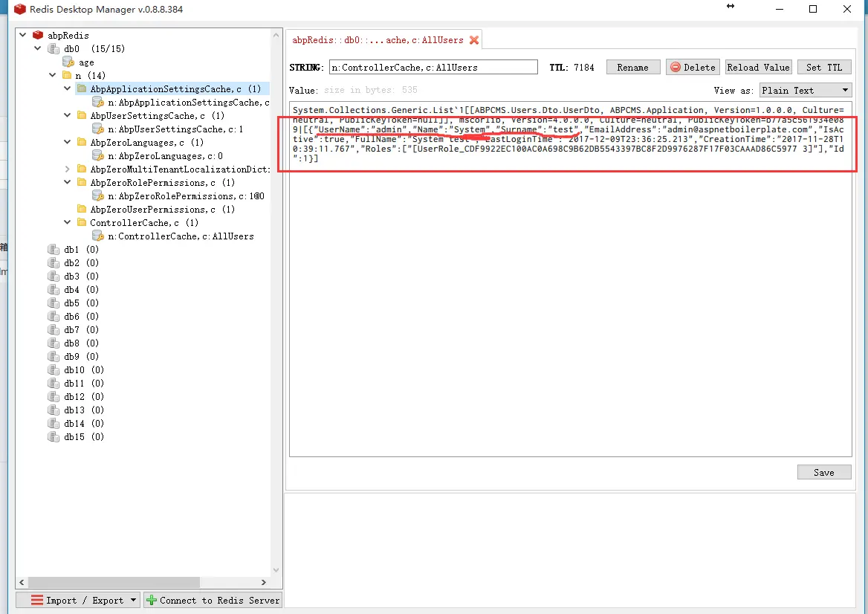Screen dimensions: 868x614
Task: Click the Set TTL button
Action: coord(824,67)
